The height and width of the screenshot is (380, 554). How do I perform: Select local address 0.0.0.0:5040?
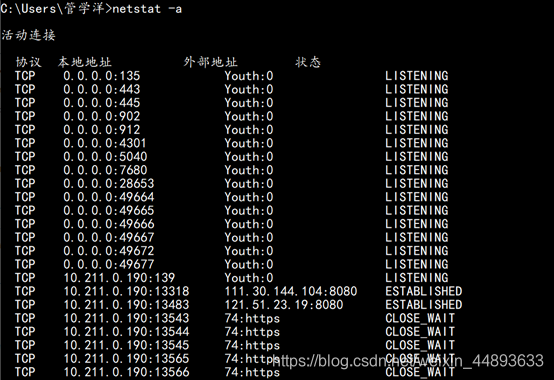(105, 156)
